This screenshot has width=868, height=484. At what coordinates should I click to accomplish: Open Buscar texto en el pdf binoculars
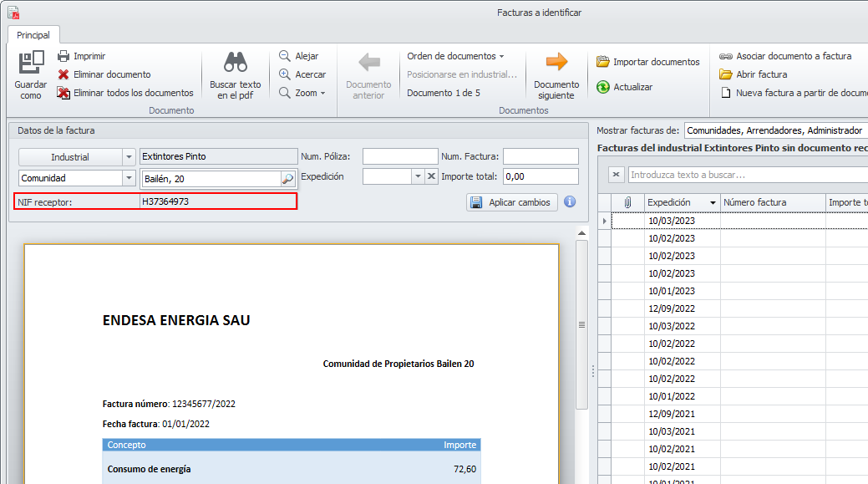point(235,63)
